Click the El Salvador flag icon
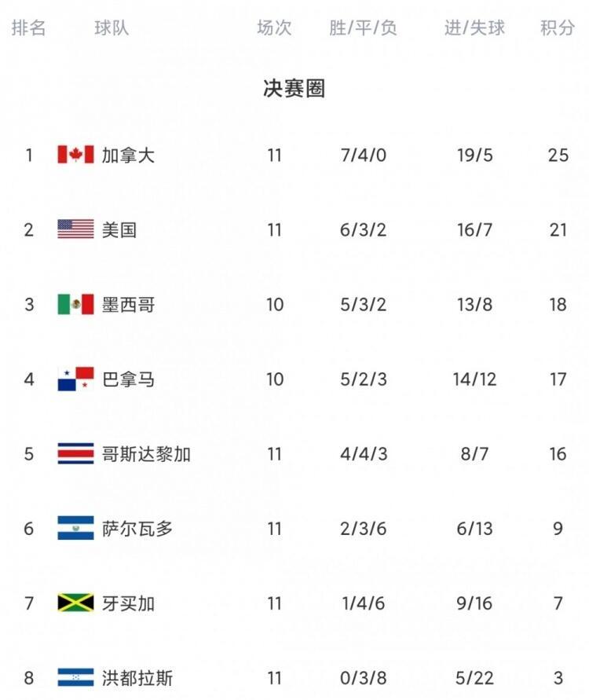589x700 pixels. 75,528
